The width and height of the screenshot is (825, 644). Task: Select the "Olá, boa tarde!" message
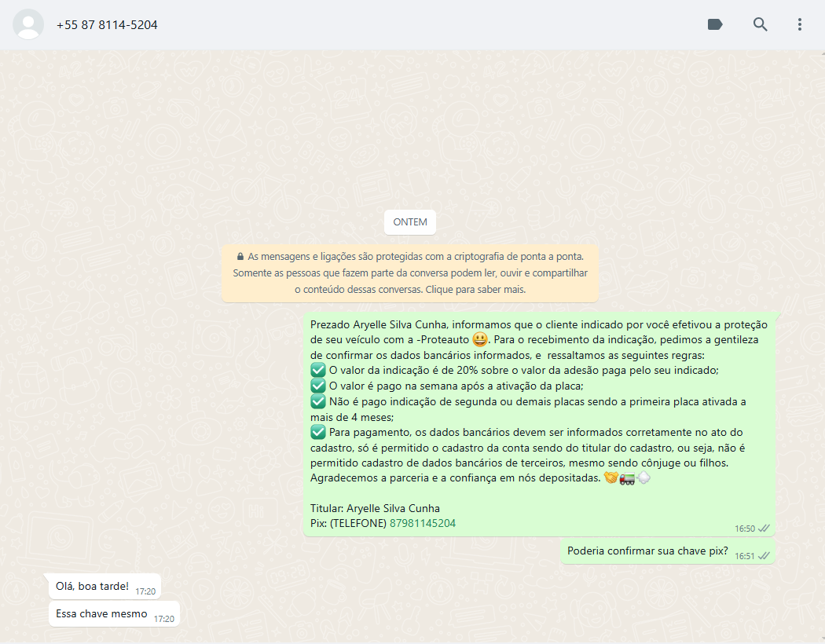point(92,586)
